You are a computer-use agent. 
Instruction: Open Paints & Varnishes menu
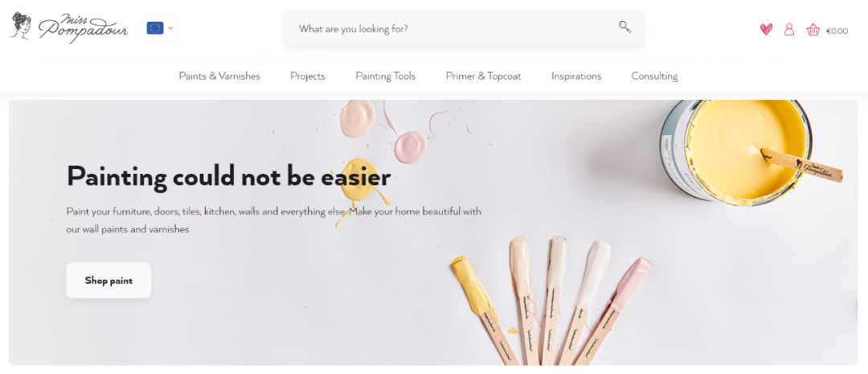click(x=219, y=76)
